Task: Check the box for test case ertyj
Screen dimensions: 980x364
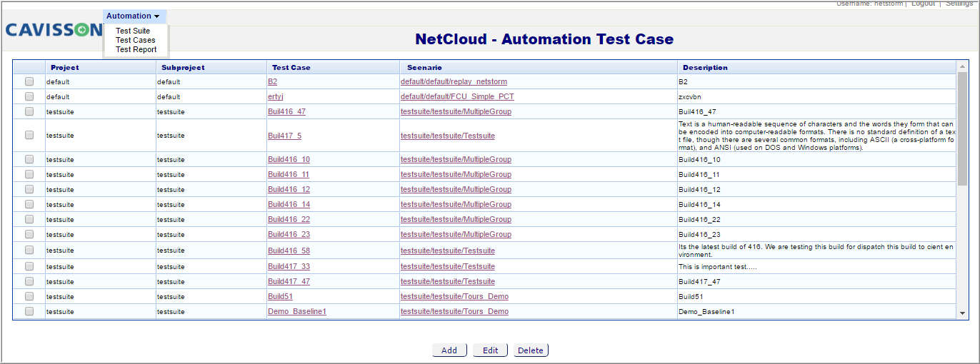Action: [29, 96]
